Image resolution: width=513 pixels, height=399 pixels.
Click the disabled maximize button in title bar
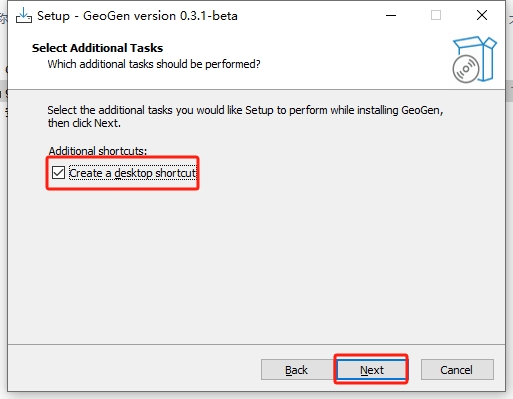(x=436, y=15)
